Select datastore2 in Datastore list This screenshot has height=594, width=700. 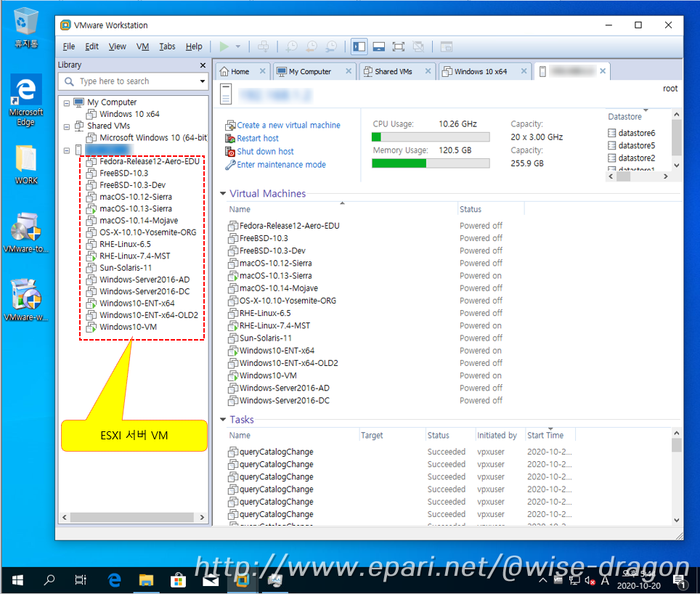click(637, 158)
